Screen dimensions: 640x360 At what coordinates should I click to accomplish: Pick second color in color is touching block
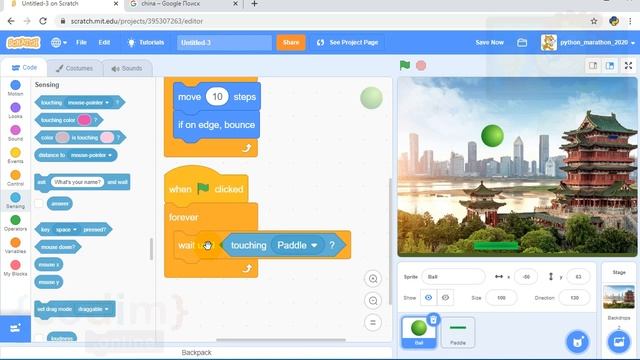pos(107,138)
